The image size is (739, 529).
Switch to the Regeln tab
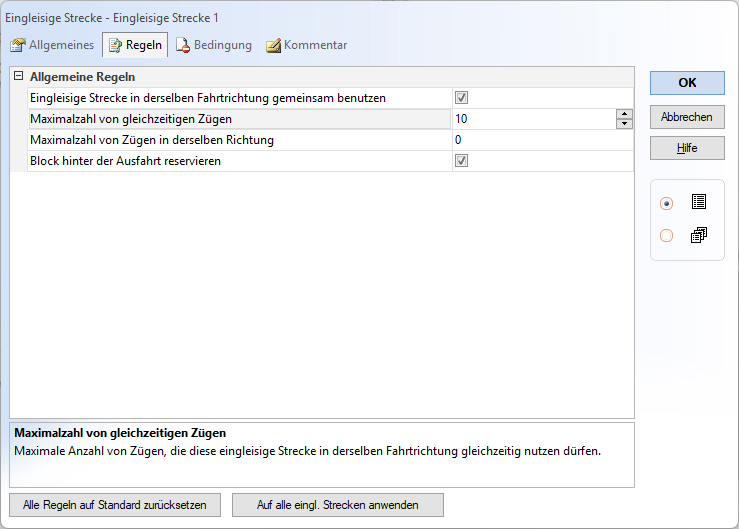click(134, 45)
